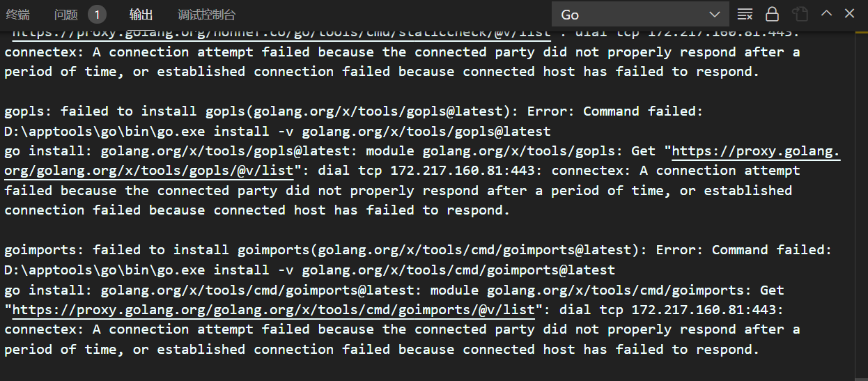Click the dropdown arrow beside Go
Screen dimensions: 868x381
click(715, 15)
